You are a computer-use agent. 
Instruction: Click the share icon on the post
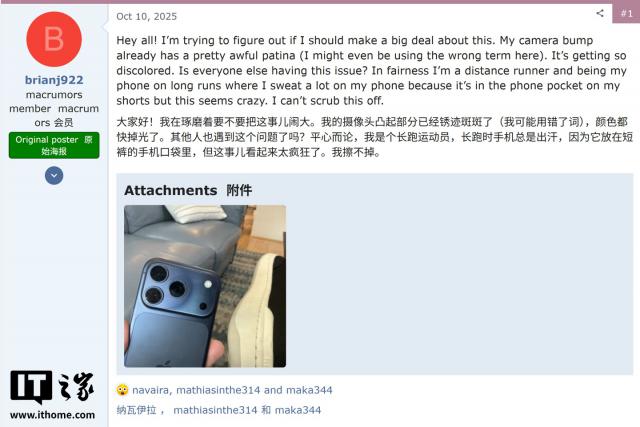[600, 13]
